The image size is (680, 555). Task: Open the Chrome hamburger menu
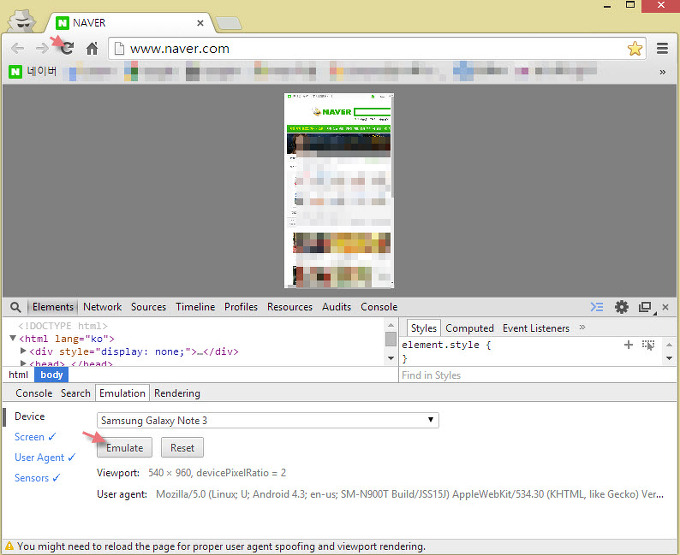[x=662, y=48]
